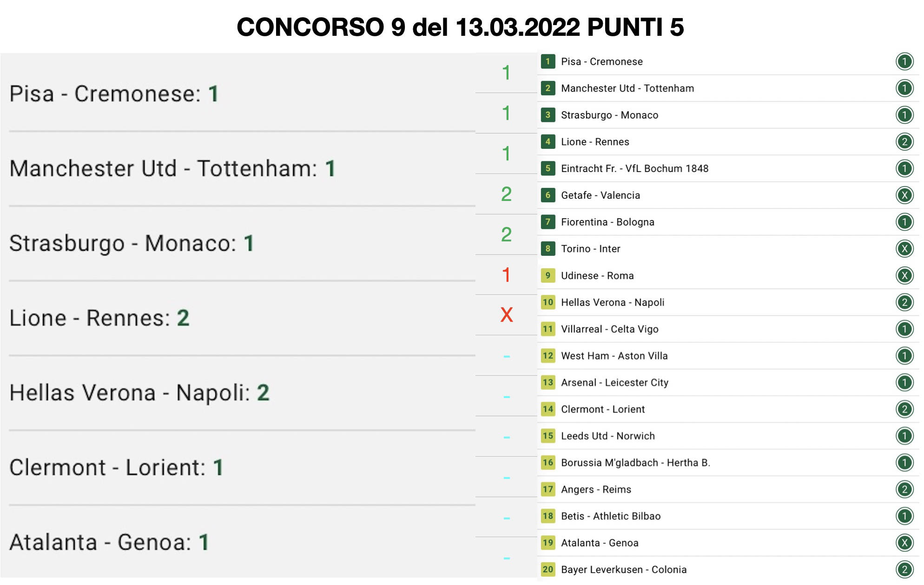Click the result circle for Pisa - Cremonese

coord(904,61)
